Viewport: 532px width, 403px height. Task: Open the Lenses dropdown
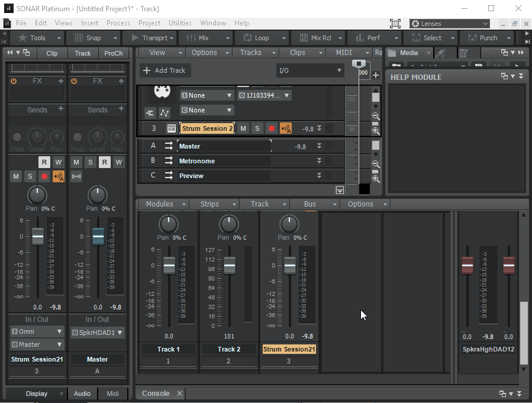pos(450,24)
